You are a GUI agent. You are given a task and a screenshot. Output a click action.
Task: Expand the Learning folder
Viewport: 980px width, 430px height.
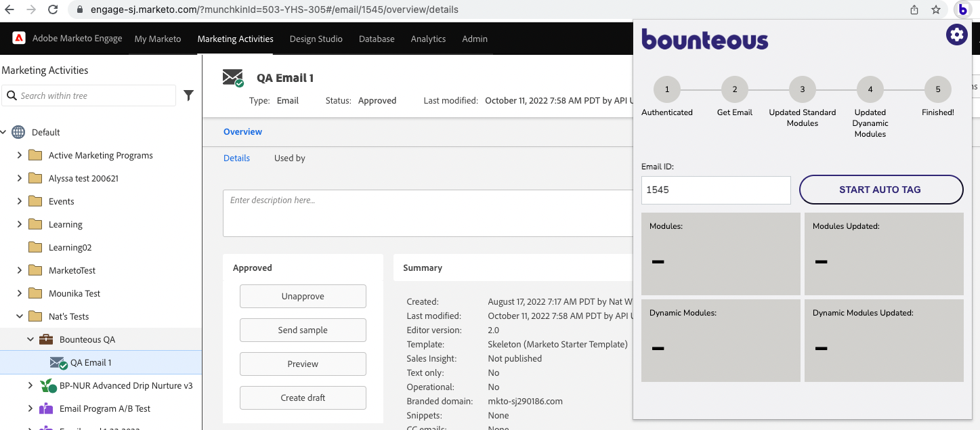tap(19, 224)
